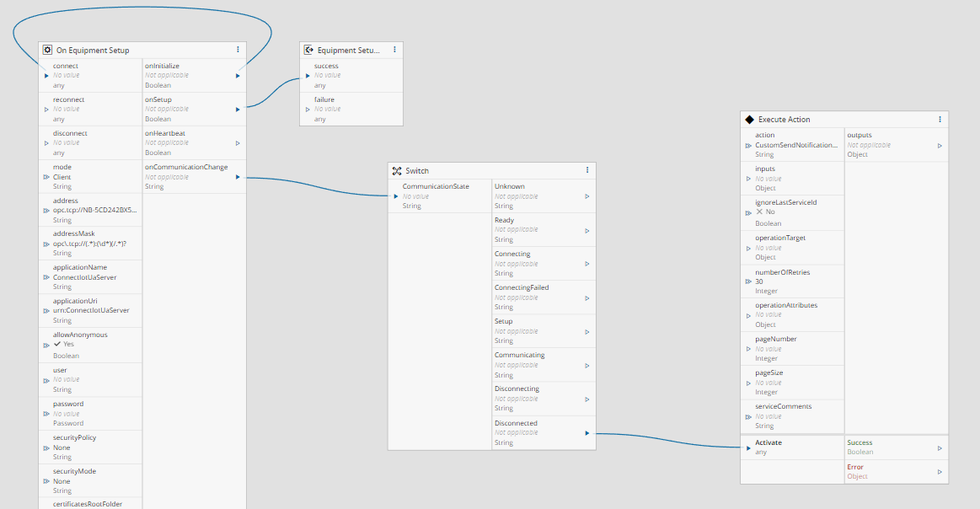Toggle the allowAnonymous Yes checkbox

coord(56,344)
